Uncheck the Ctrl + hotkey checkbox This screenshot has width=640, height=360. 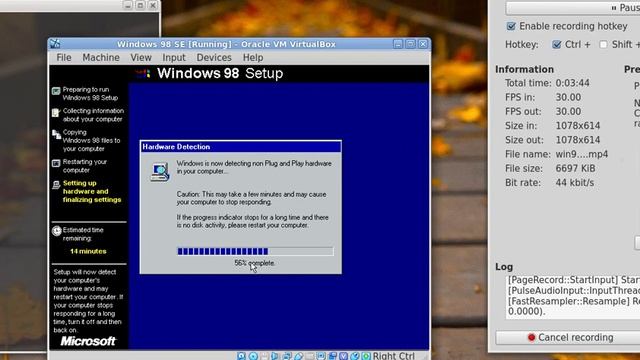coord(556,44)
